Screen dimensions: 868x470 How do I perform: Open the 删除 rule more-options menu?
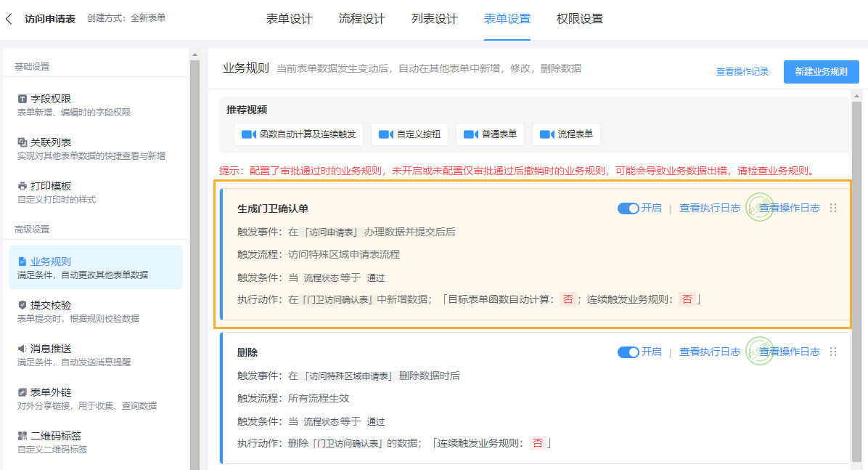[x=832, y=352]
